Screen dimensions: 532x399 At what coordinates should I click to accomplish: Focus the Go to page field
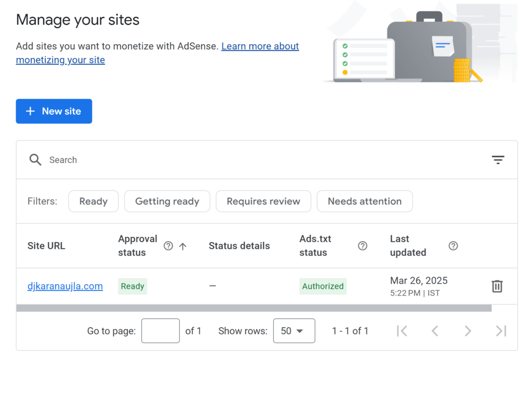(x=161, y=331)
